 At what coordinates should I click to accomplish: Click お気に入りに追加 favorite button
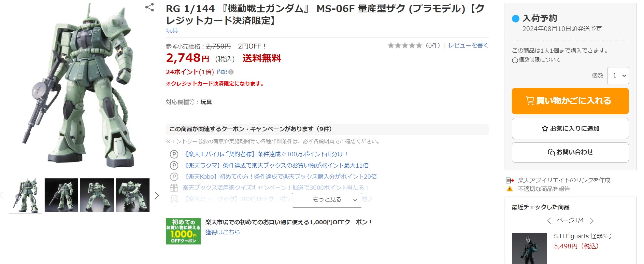click(570, 128)
